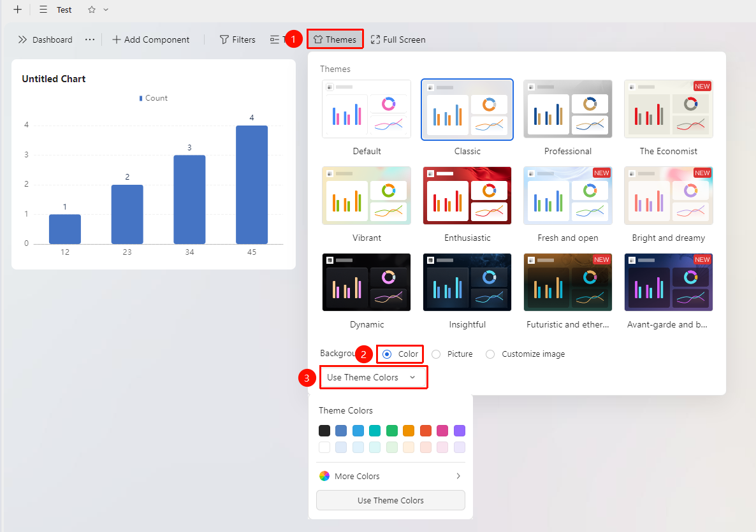
Task: Apply the Dynamic dark theme
Action: point(367,282)
